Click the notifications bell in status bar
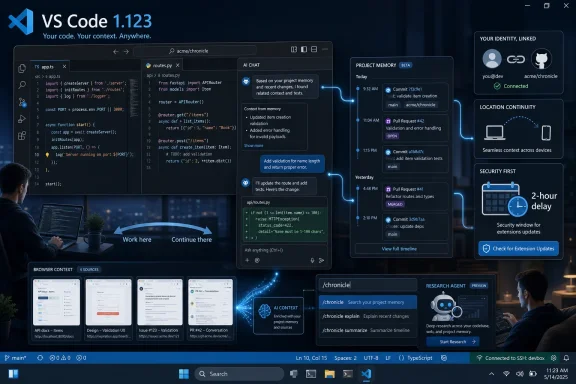Screen dimensions: 576x384 coord(566,358)
